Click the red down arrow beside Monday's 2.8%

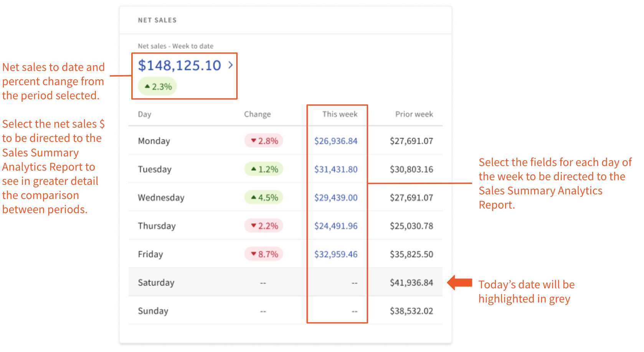click(253, 140)
